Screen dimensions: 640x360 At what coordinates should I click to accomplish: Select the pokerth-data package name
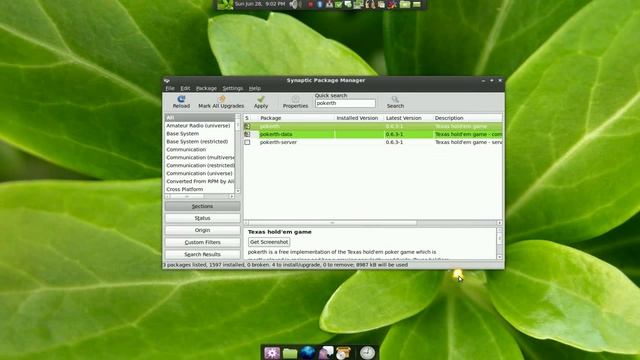[x=276, y=134]
